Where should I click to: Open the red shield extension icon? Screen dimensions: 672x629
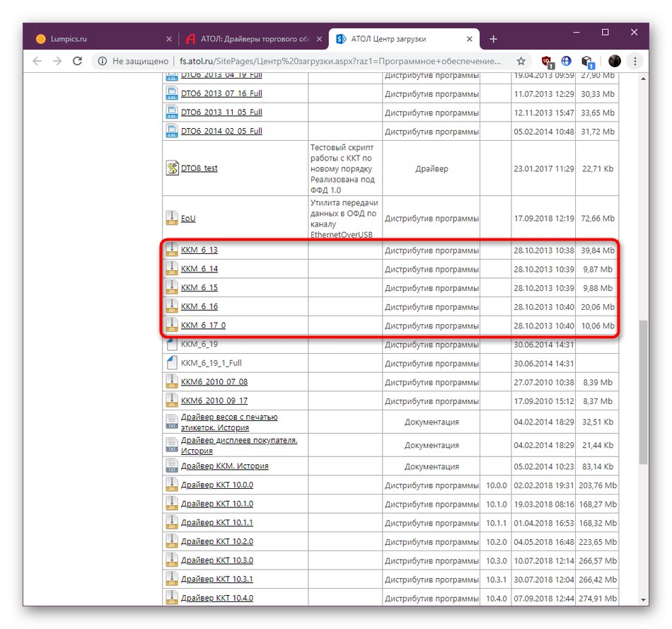tap(548, 62)
